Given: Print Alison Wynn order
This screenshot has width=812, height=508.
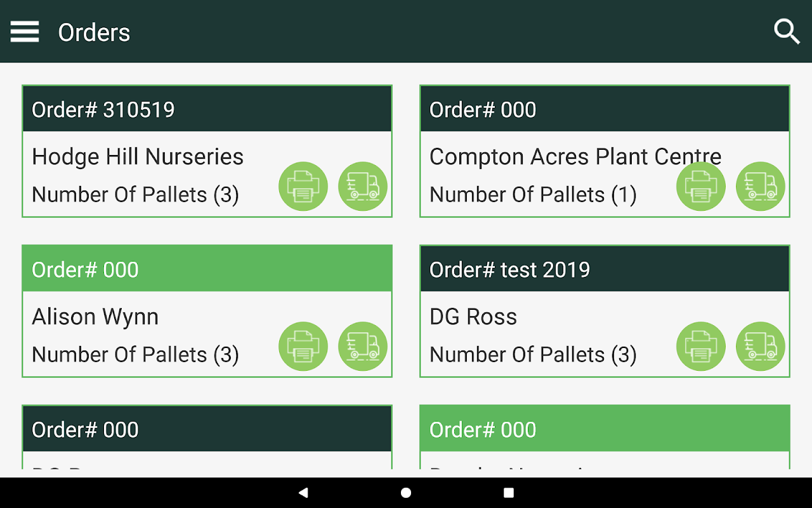Looking at the screenshot, I should (303, 346).
